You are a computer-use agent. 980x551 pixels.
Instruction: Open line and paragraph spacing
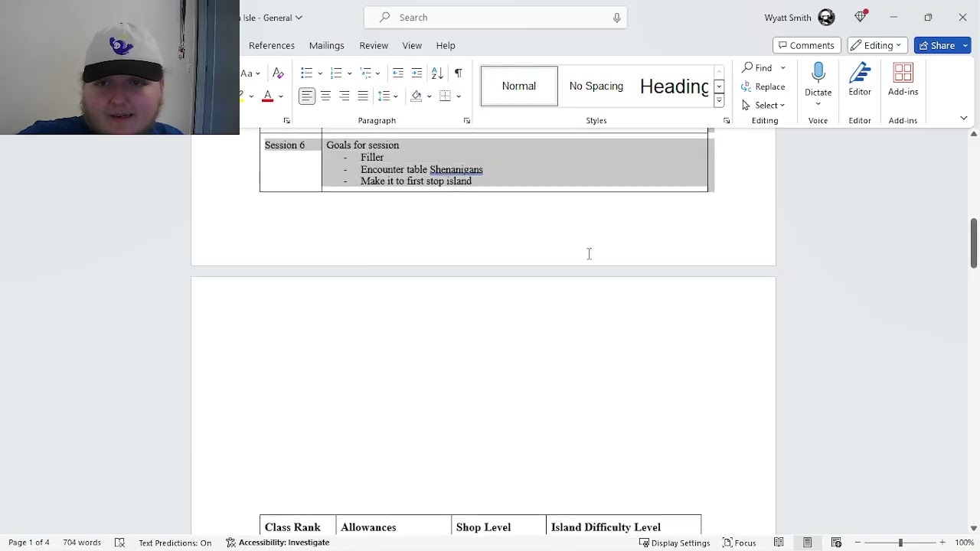pos(384,96)
